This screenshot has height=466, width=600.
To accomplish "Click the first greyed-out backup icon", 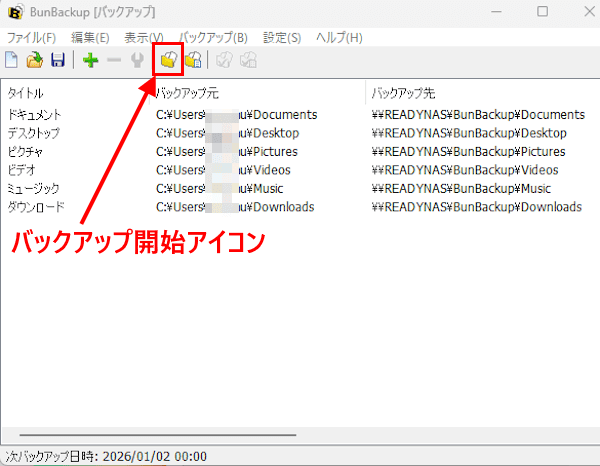I will tap(224, 60).
